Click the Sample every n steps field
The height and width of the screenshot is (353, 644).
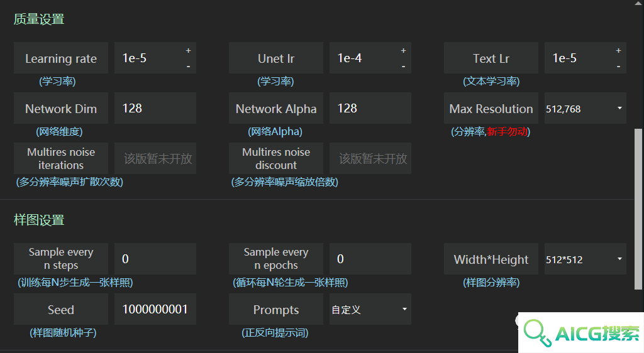(155, 259)
